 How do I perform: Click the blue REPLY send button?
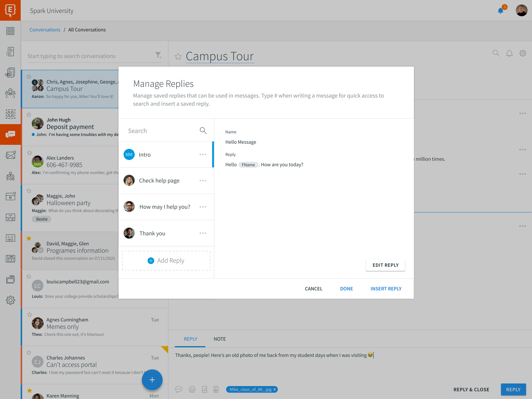point(513,389)
